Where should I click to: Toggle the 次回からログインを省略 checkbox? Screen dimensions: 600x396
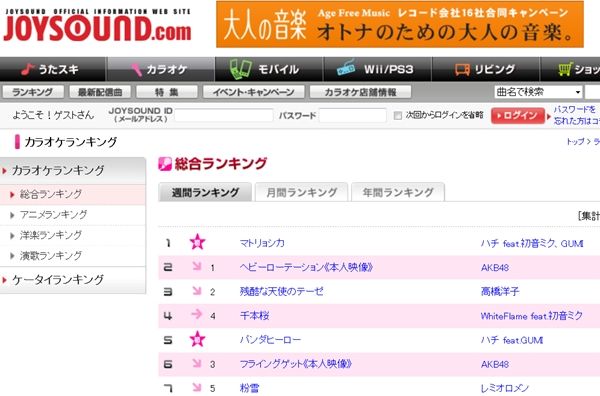398,116
